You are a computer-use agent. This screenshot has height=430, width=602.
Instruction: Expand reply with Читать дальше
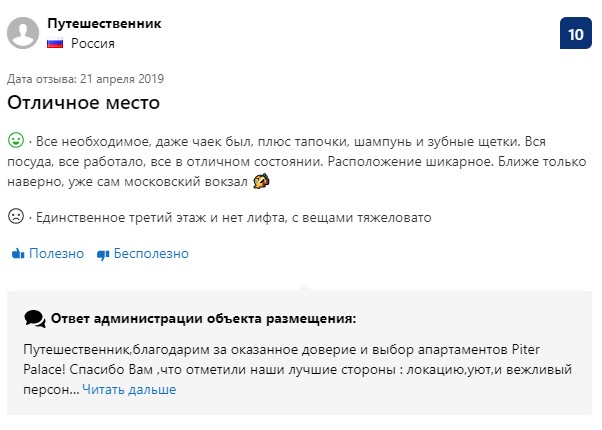click(129, 389)
